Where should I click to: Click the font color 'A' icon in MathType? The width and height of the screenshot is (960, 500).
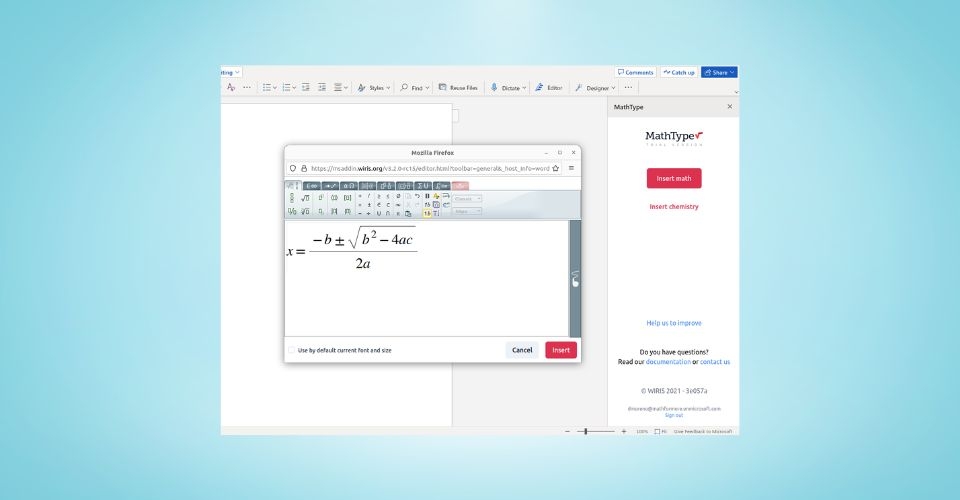[436, 196]
